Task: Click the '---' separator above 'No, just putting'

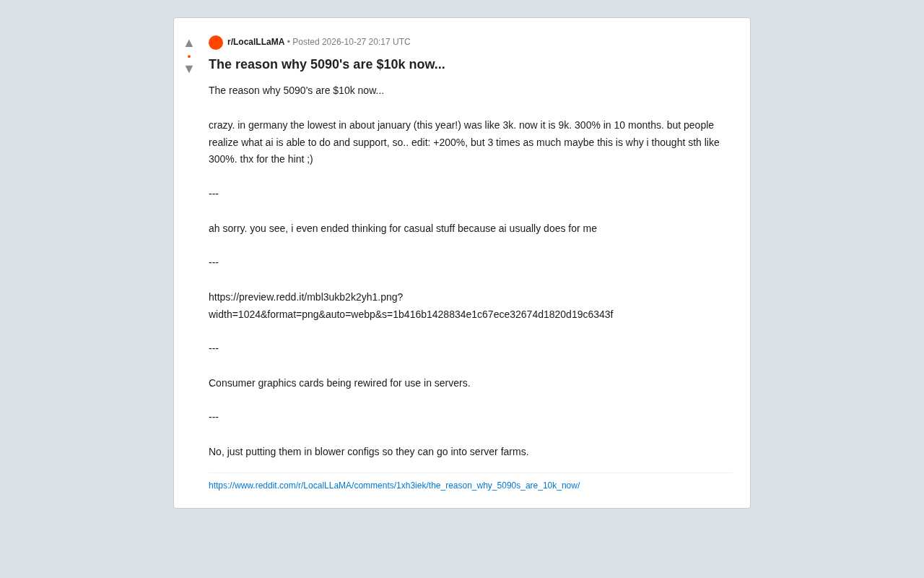Action: click(214, 417)
